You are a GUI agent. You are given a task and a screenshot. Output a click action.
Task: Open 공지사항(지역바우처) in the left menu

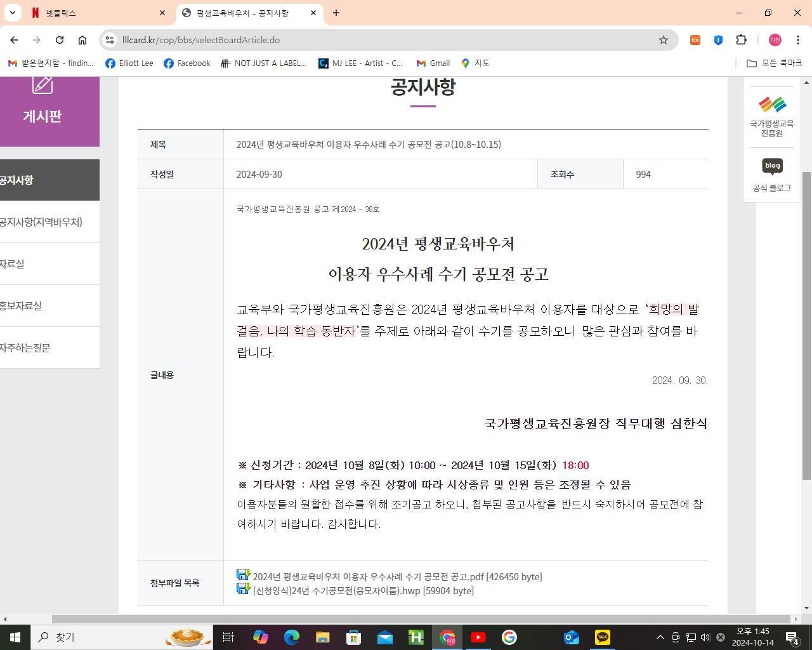pyautogui.click(x=49, y=222)
